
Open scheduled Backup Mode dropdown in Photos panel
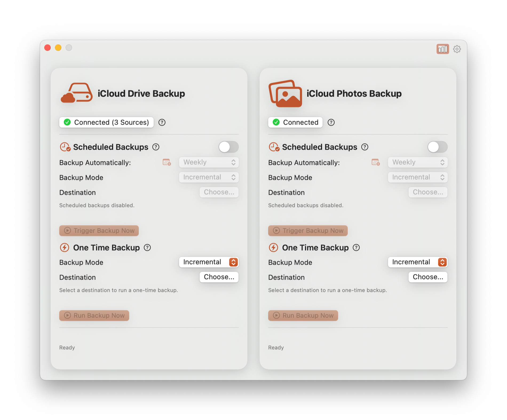(418, 177)
